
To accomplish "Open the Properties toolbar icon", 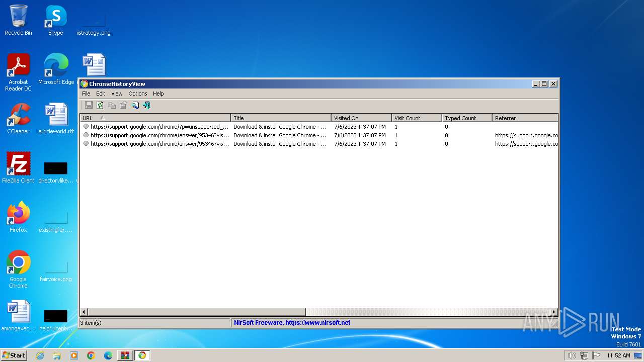I will [123, 105].
